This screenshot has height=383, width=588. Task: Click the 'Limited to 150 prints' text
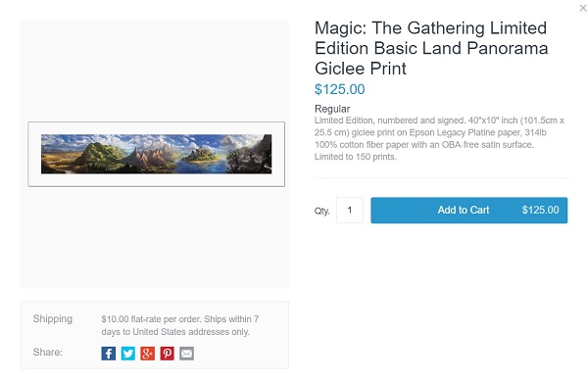(355, 157)
